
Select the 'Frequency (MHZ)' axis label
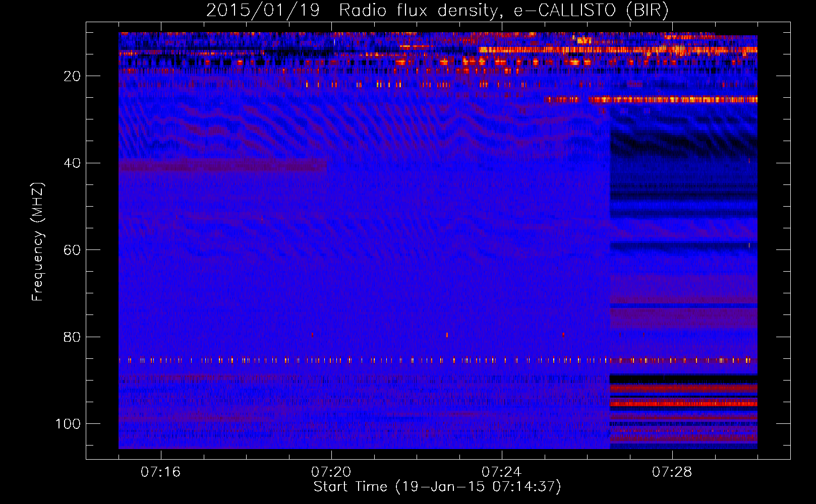[x=38, y=241]
